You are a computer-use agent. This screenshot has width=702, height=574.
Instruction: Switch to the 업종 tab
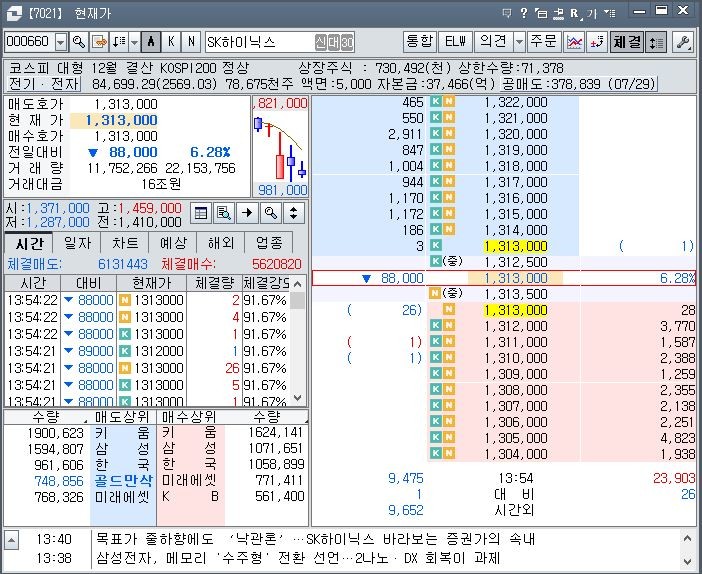269,243
